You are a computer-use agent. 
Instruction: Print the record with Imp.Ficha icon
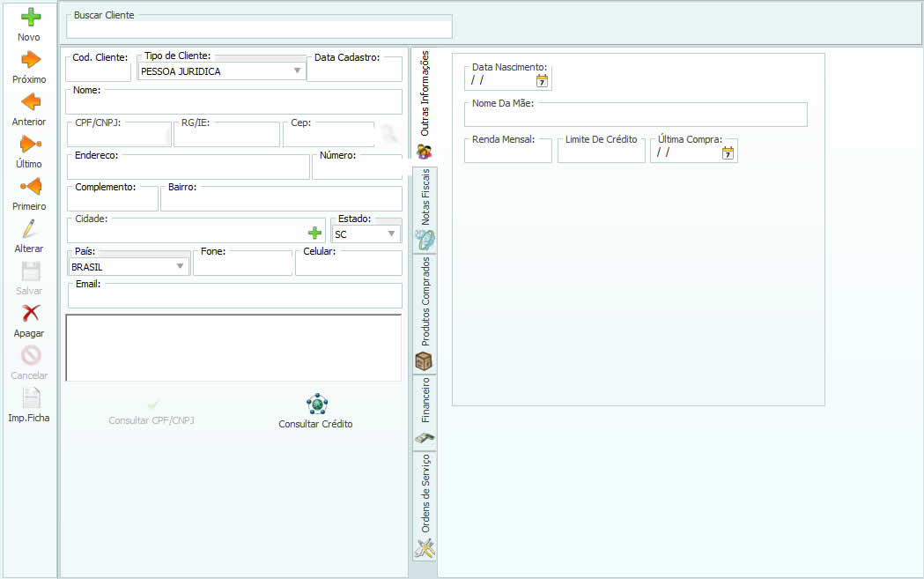(30, 398)
